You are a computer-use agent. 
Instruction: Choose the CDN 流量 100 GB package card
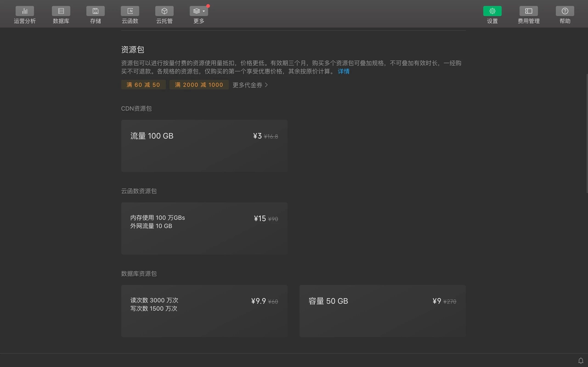(x=204, y=146)
